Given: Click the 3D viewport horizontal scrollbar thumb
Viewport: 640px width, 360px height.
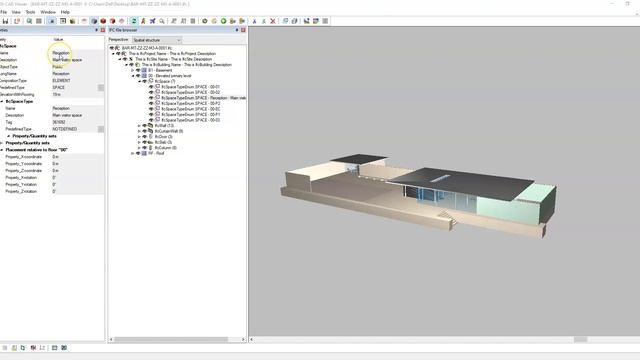Looking at the screenshot, I should coord(580,339).
